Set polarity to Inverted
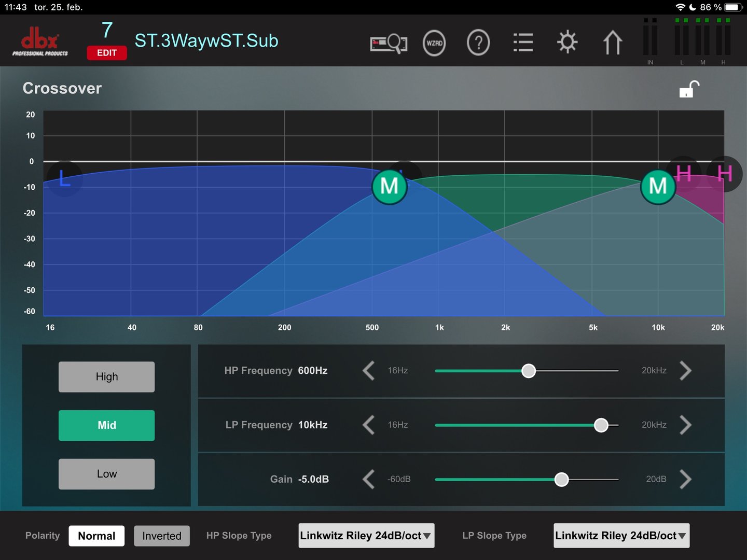Viewport: 747px width, 560px height. coord(162,536)
